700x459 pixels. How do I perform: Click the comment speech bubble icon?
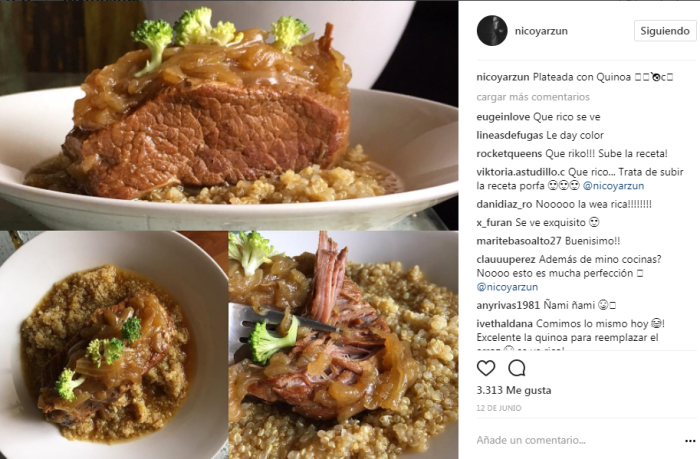(x=517, y=368)
